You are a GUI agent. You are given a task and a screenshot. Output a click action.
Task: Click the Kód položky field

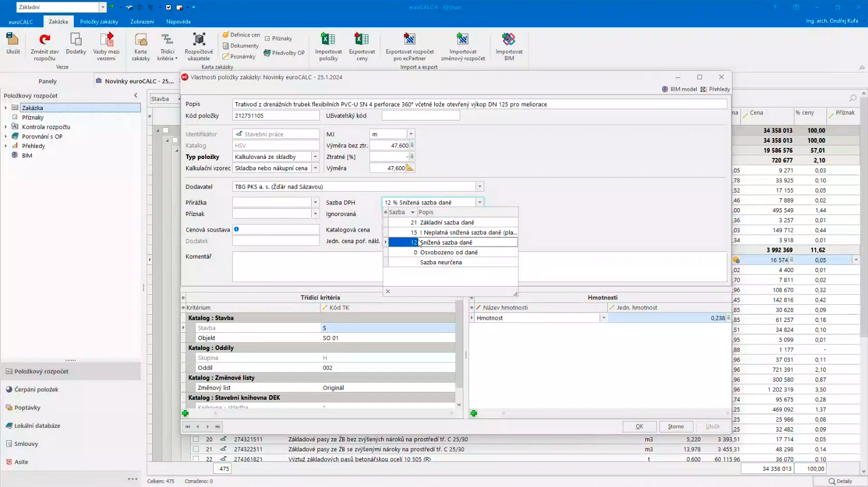pyautogui.click(x=276, y=116)
